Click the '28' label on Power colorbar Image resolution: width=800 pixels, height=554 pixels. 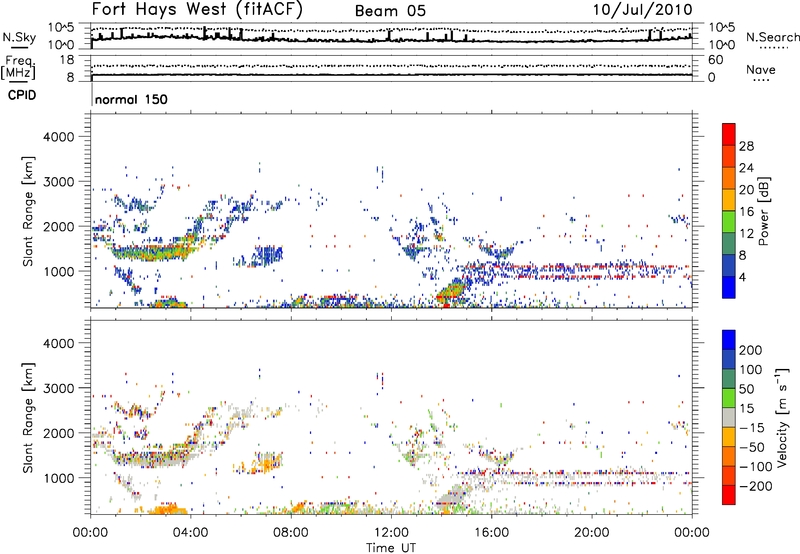coord(746,146)
